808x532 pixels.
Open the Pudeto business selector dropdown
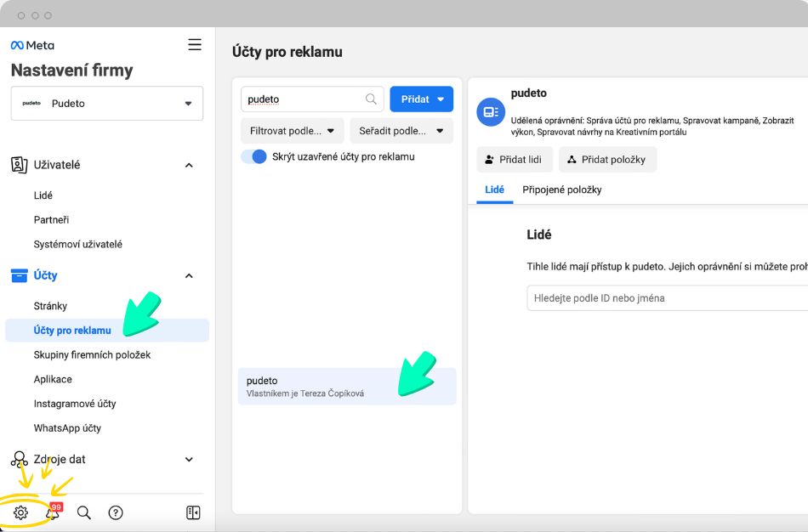[107, 103]
